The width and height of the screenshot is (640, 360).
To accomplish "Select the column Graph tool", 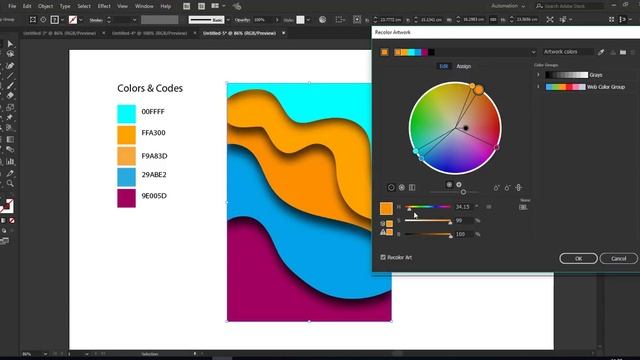I will click(10, 162).
